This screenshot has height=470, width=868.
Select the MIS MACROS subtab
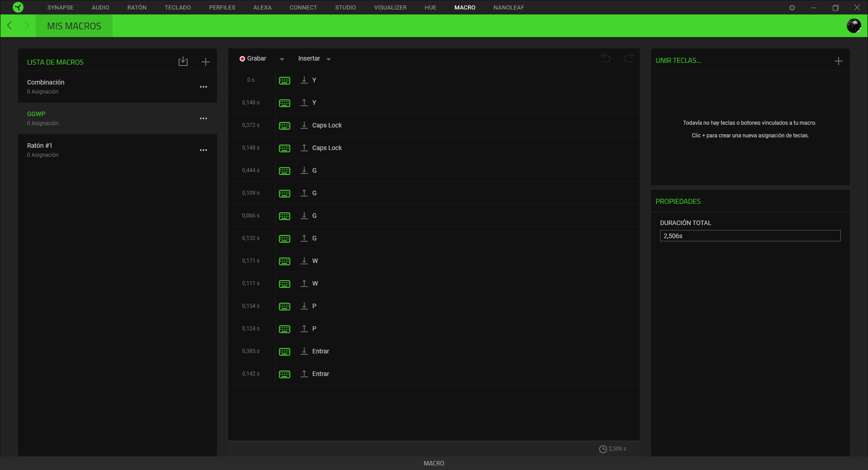point(74,26)
